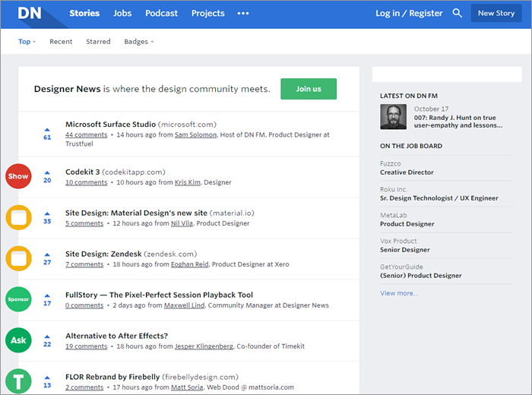Switch to the Starred tab
This screenshot has width=532, height=395.
pyautogui.click(x=98, y=41)
